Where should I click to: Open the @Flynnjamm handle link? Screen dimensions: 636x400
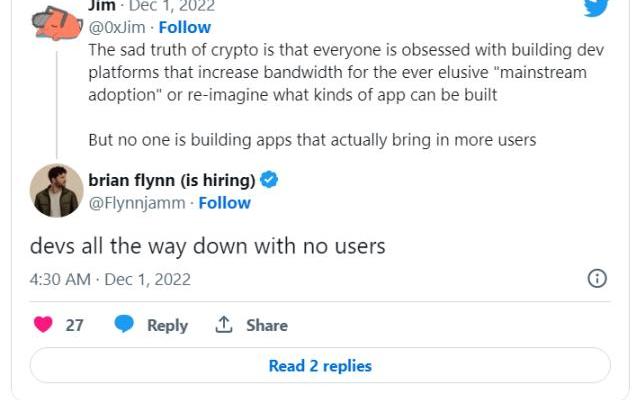click(x=137, y=203)
